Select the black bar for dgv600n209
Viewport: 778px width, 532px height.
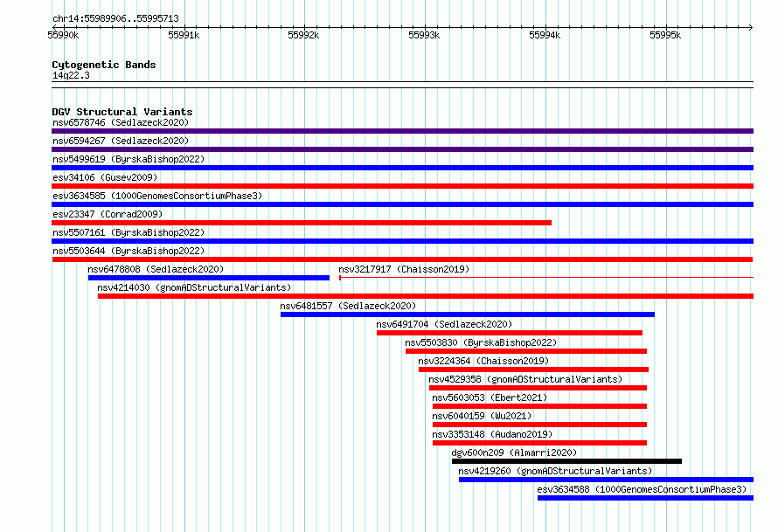[566, 461]
